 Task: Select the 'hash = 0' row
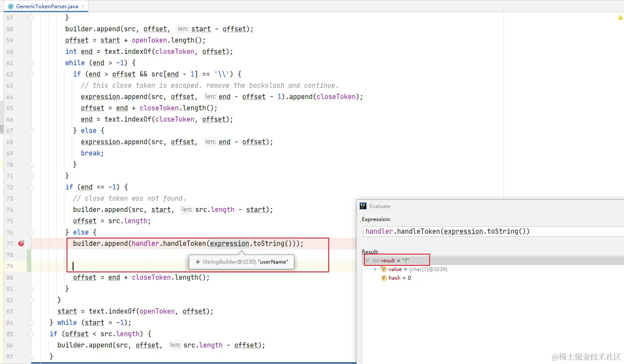click(x=493, y=278)
